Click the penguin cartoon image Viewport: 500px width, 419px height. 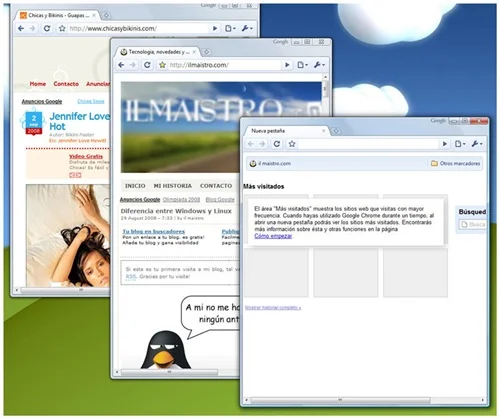click(x=166, y=349)
